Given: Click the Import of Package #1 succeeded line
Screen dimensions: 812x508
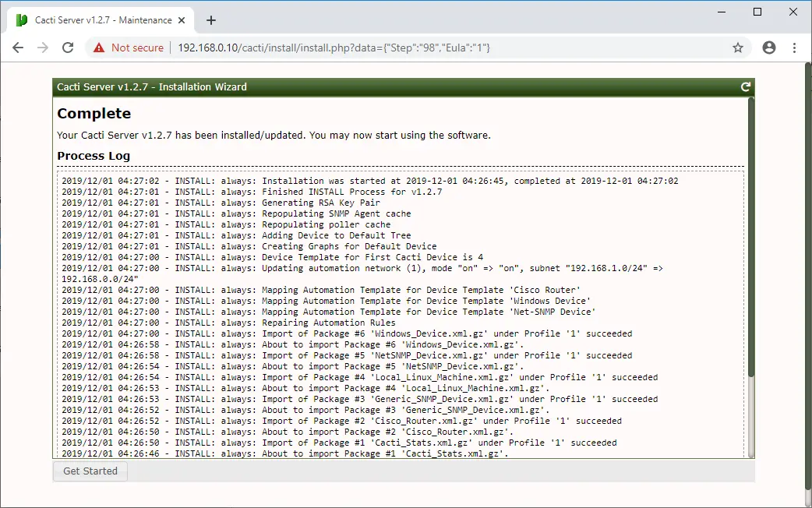Looking at the screenshot, I should click(339, 443).
